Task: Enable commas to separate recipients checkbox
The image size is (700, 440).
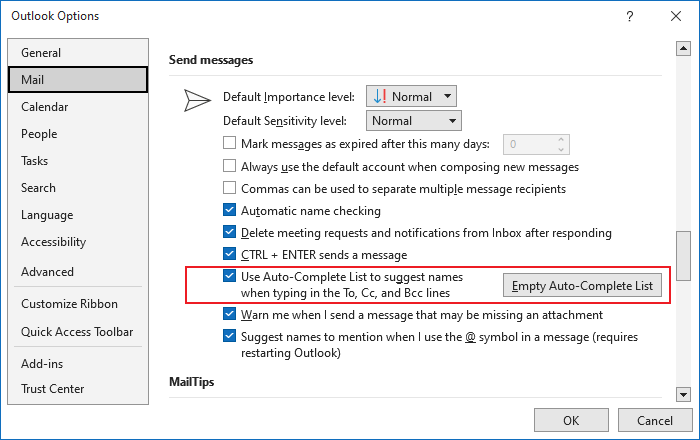Action: 229,187
